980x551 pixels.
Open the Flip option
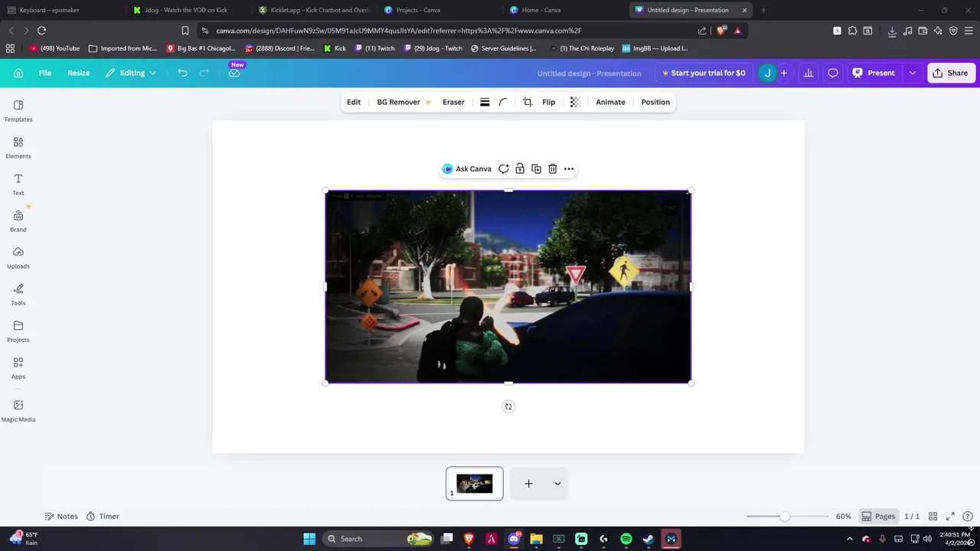(x=548, y=102)
